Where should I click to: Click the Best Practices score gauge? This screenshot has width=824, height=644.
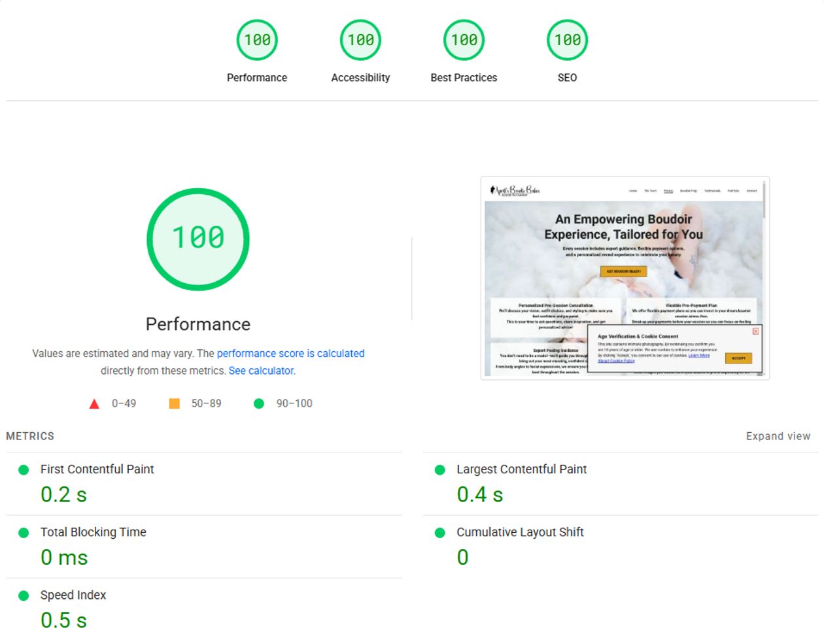(464, 40)
